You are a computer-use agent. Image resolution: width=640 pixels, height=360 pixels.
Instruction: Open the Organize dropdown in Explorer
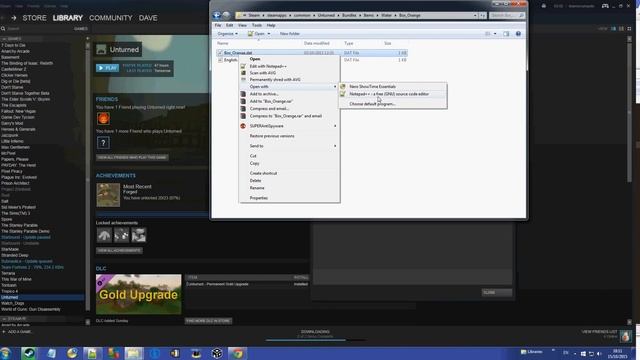(227, 34)
